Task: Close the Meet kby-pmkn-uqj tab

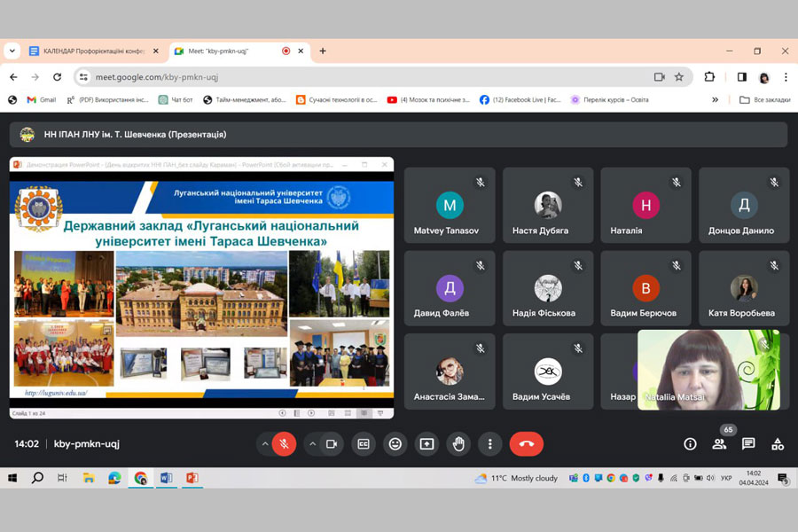Action: tap(301, 51)
